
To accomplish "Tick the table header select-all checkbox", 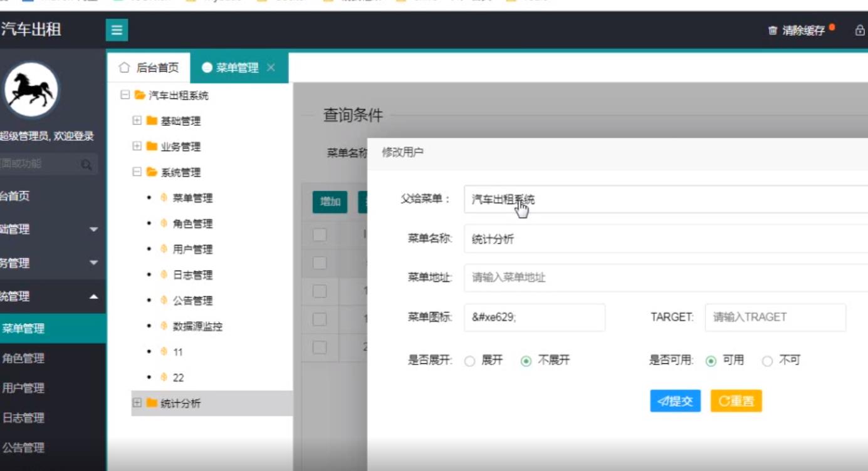I will [x=320, y=235].
